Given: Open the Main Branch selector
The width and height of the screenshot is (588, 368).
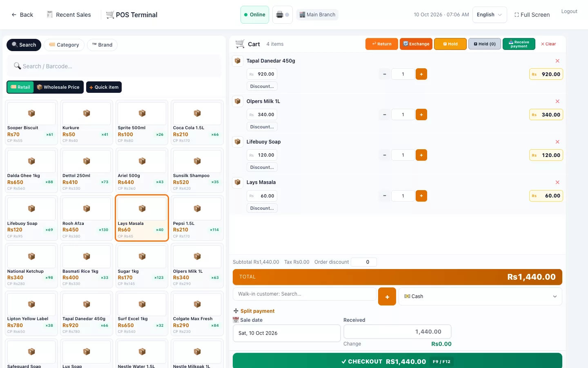Looking at the screenshot, I should [317, 15].
